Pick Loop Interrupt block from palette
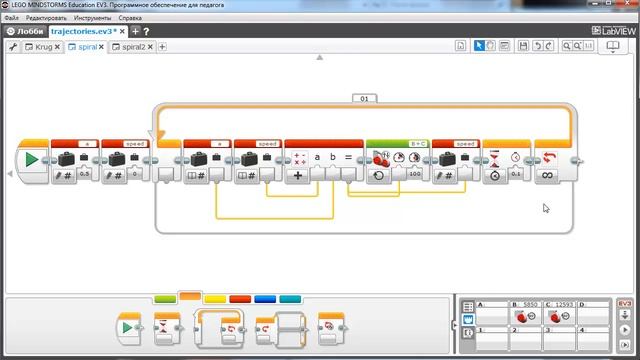This screenshot has width=640, height=360. (332, 329)
